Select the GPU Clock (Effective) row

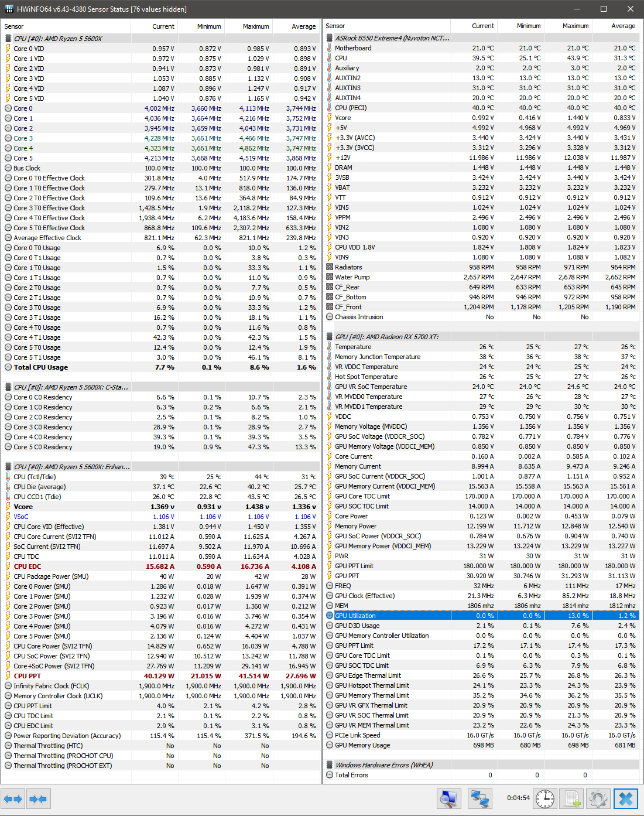tap(481, 596)
